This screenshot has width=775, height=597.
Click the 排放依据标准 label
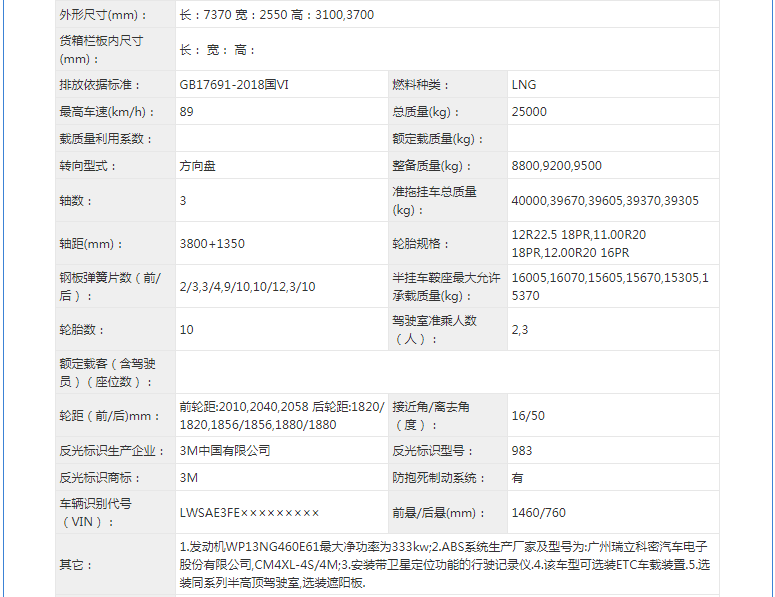point(100,85)
